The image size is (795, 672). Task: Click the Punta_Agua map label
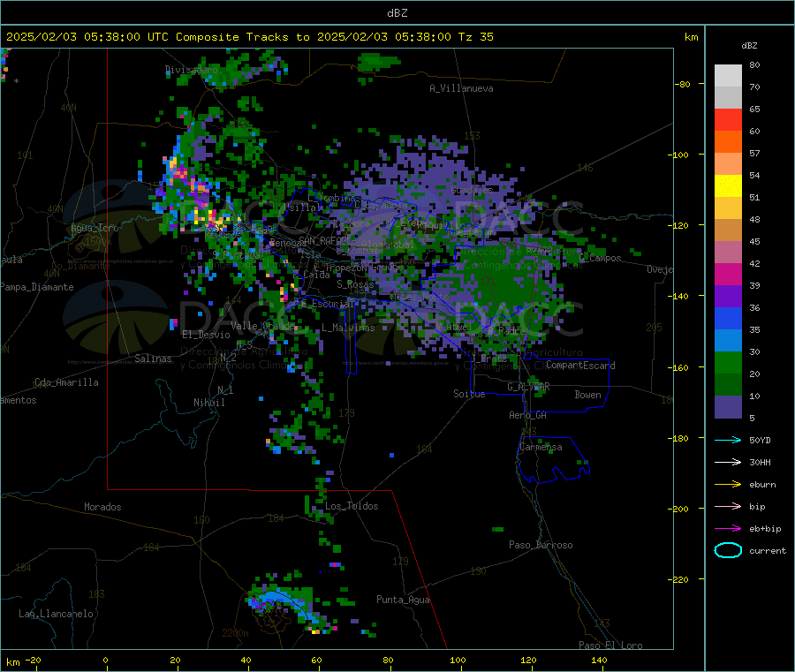pyautogui.click(x=403, y=600)
